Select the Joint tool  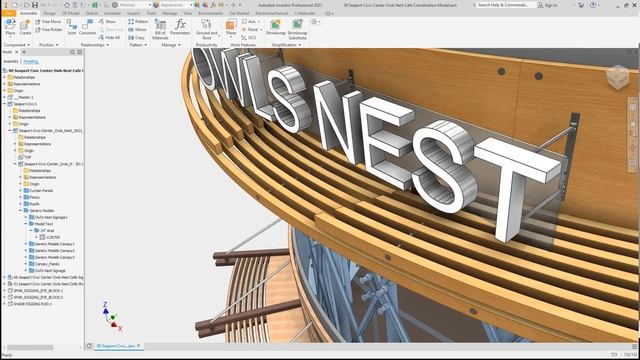71,27
